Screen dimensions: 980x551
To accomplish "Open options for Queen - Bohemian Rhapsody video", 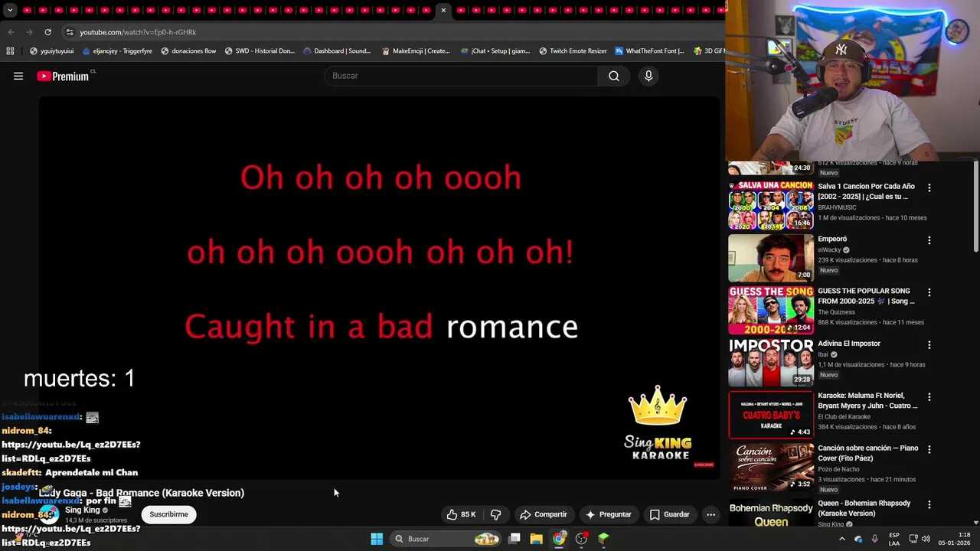I will (x=929, y=504).
